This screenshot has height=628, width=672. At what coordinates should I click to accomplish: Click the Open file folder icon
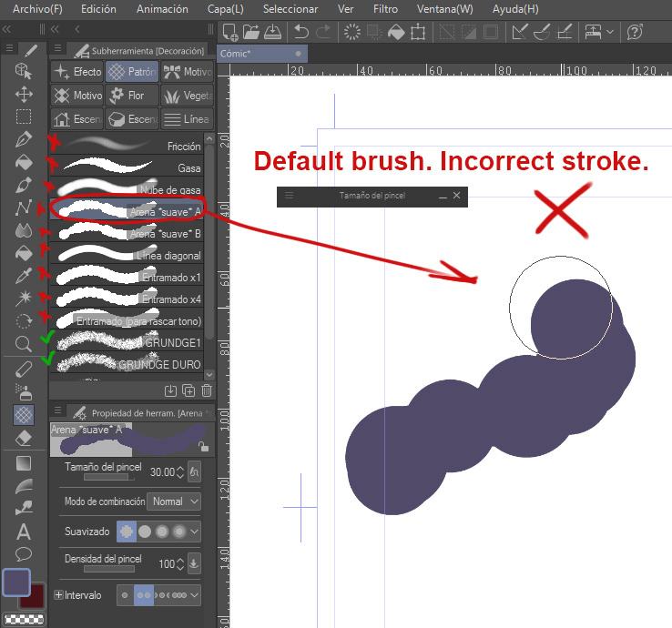pyautogui.click(x=251, y=32)
